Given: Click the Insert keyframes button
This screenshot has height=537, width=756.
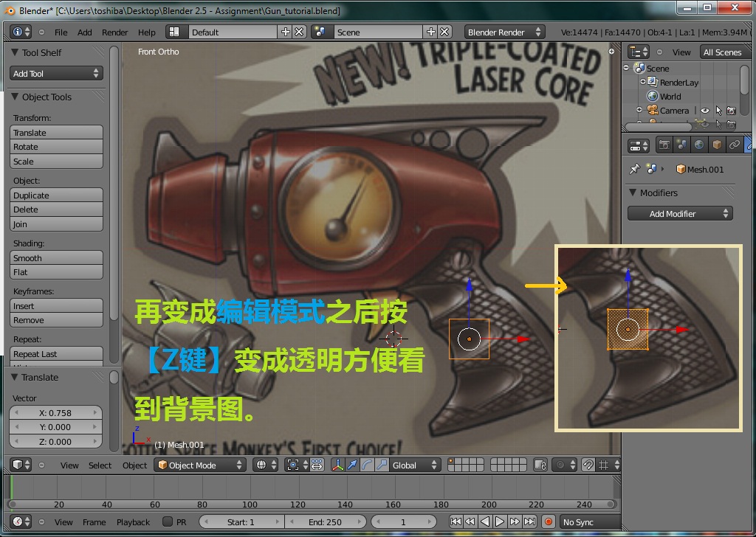Looking at the screenshot, I should pyautogui.click(x=56, y=306).
